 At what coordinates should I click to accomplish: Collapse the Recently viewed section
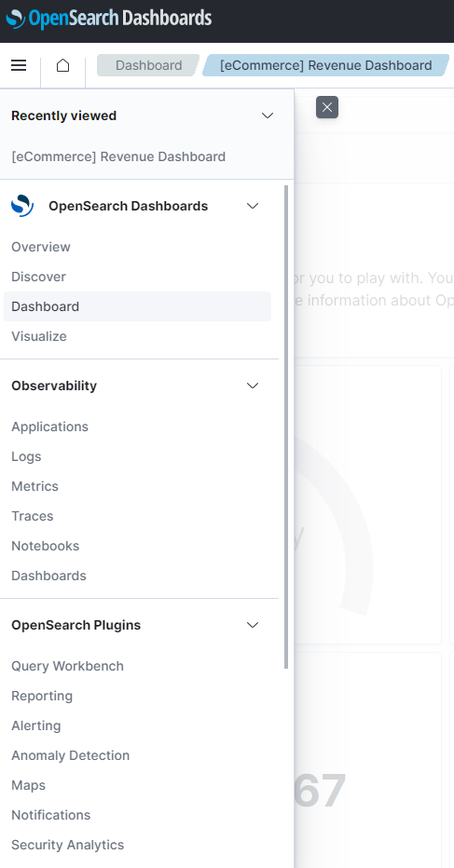(x=268, y=115)
